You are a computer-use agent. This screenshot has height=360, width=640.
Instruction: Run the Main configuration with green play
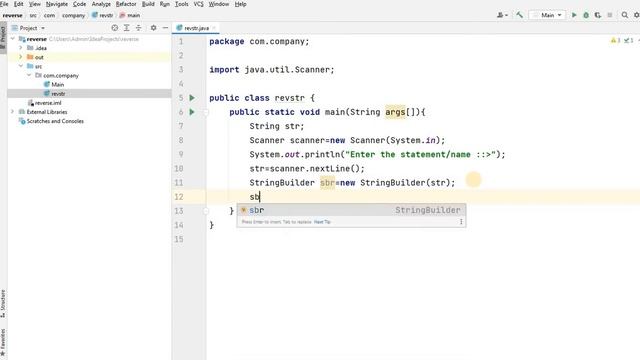click(574, 15)
